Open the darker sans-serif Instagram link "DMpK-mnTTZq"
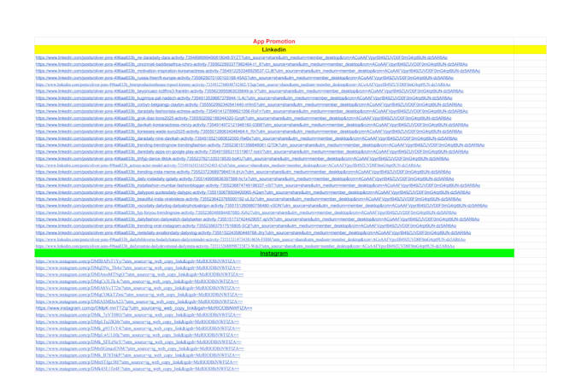The height and width of the screenshot is (392, 581). pyautogui.click(x=144, y=308)
